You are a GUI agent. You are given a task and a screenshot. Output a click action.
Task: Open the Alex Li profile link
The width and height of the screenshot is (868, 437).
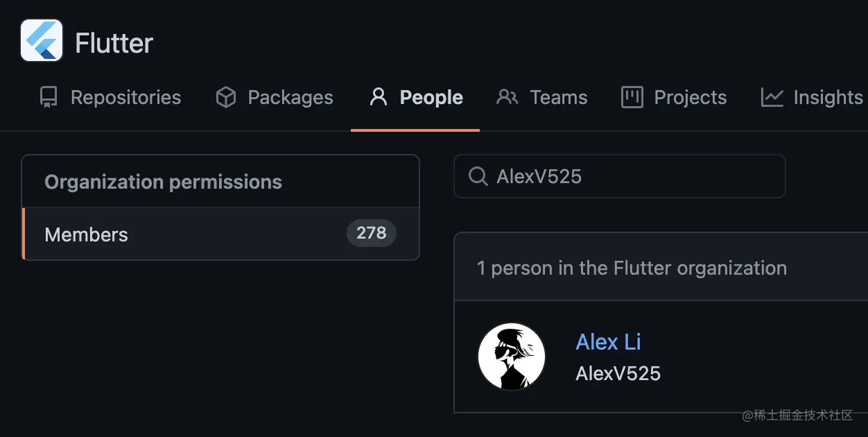click(x=608, y=342)
